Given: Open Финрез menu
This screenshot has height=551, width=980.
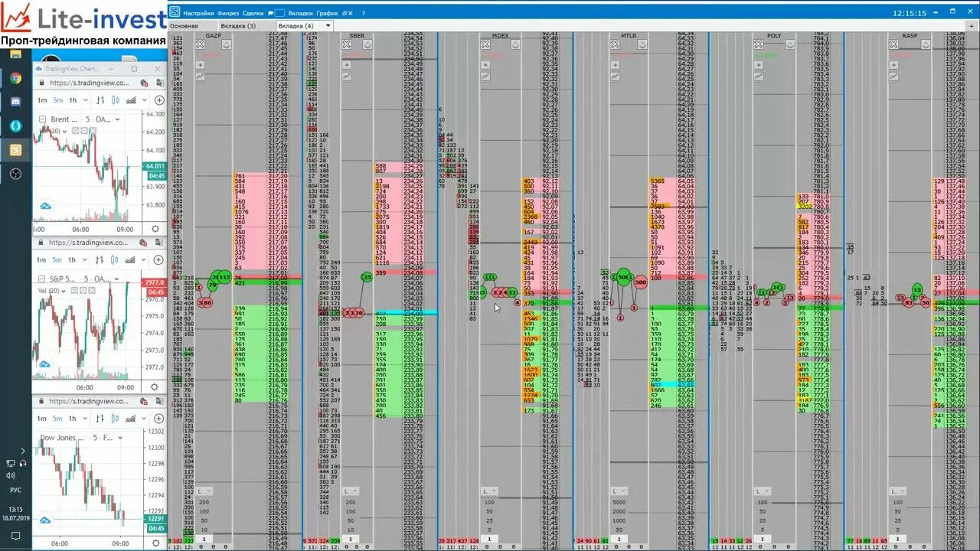Looking at the screenshot, I should [x=228, y=13].
